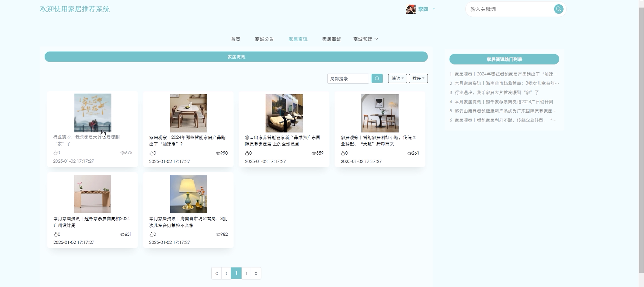Expand the 商城管理 menu

pos(365,39)
